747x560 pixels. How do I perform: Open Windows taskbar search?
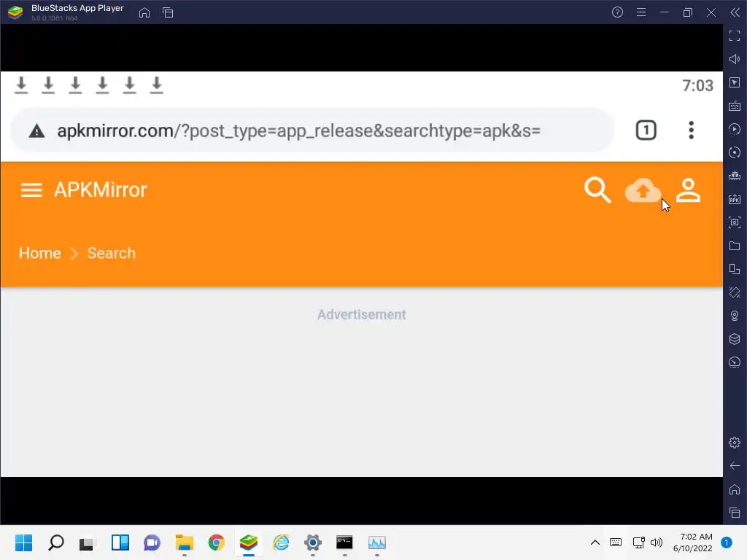coord(55,542)
